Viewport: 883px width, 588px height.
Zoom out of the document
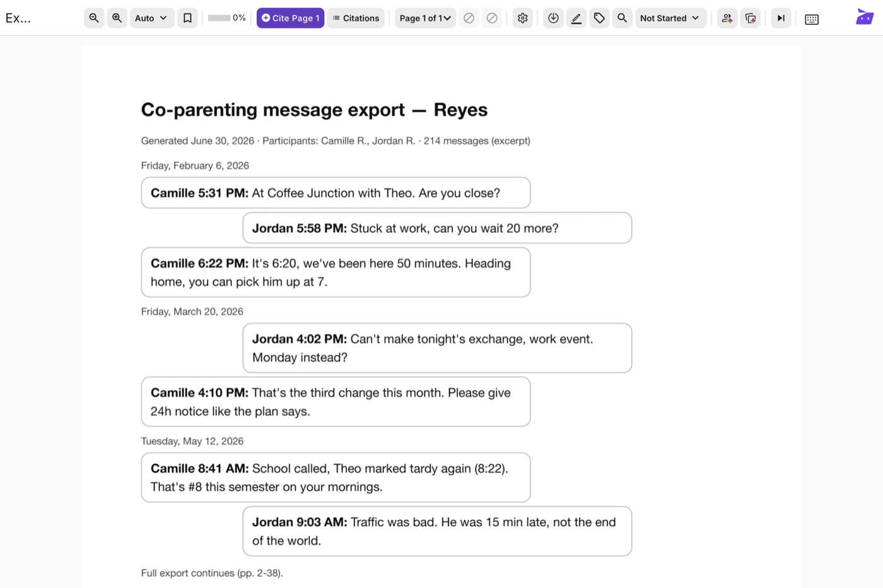click(94, 18)
